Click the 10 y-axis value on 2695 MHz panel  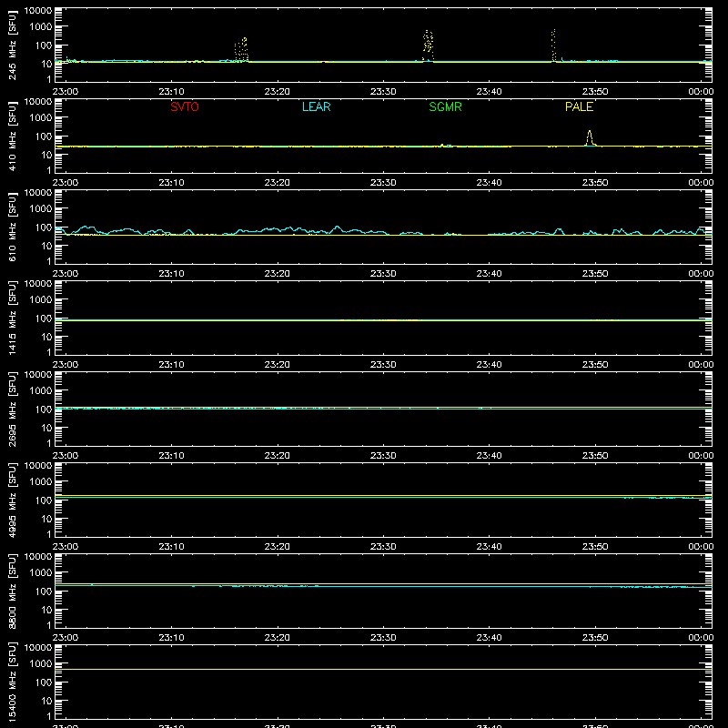click(46, 428)
